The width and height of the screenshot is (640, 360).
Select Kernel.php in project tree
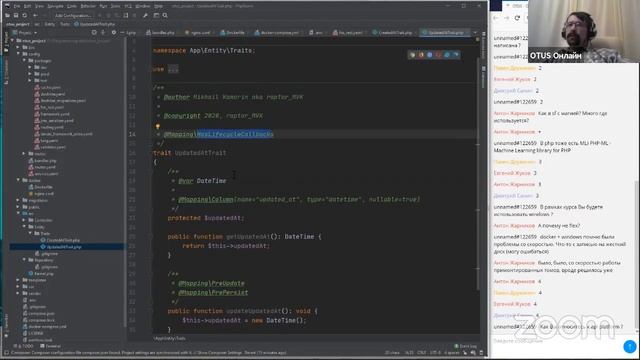pos(41,273)
